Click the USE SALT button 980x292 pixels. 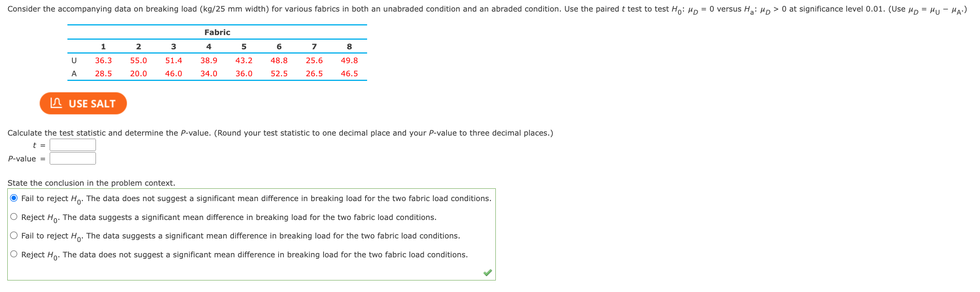82,103
